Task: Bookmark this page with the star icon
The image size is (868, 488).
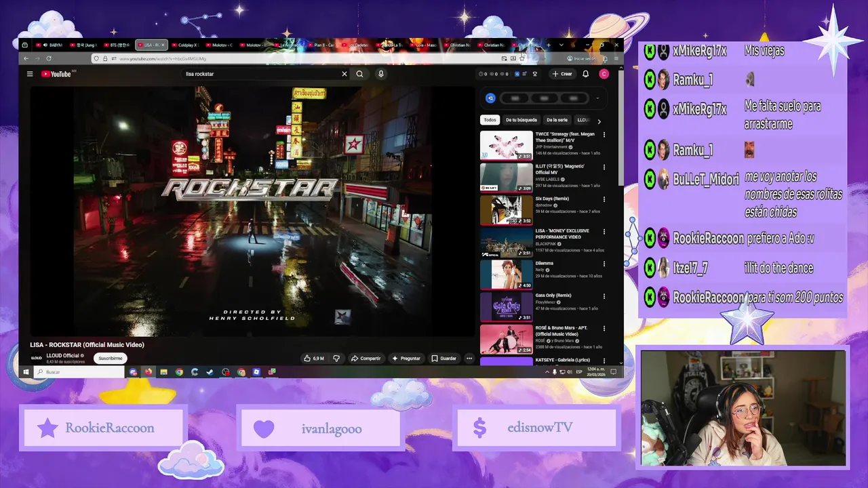Action: pyautogui.click(x=521, y=58)
